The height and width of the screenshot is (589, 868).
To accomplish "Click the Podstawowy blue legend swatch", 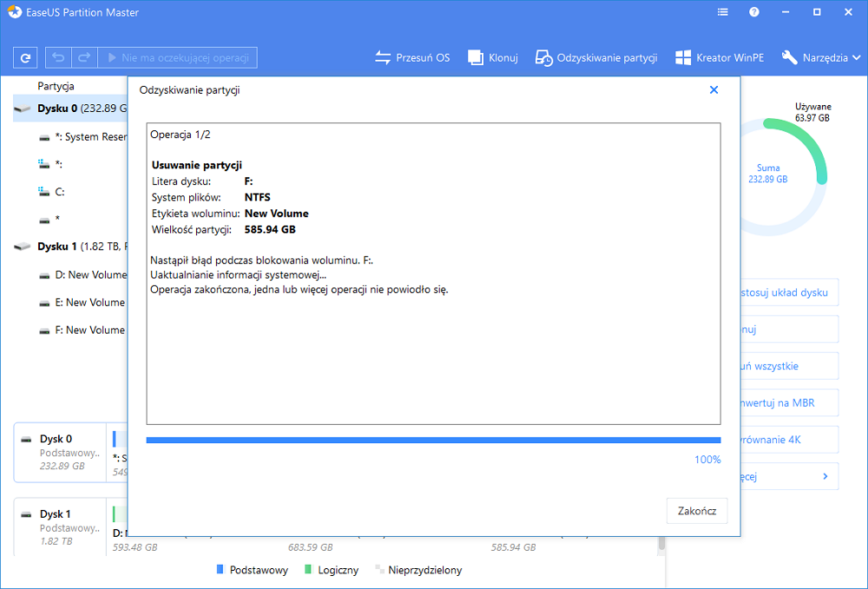I will (x=220, y=569).
